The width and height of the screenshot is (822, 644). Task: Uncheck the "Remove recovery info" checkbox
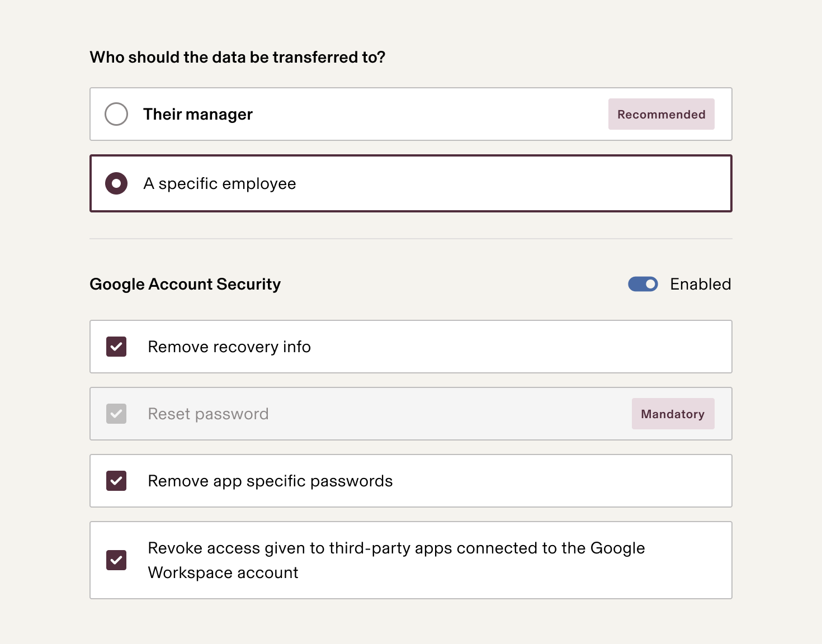pos(116,347)
